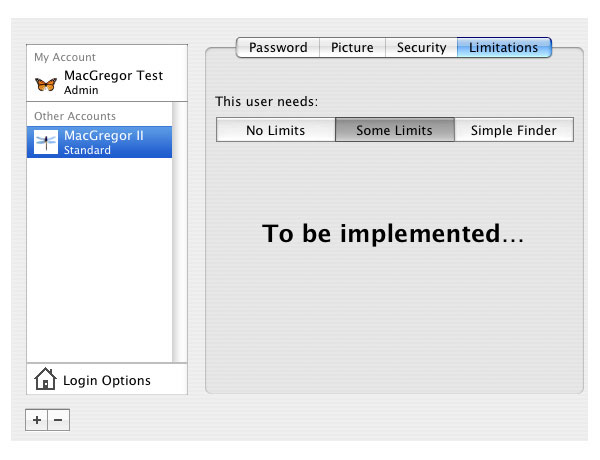The height and width of the screenshot is (460, 600).
Task: Click the house icon beside Login Options
Action: tap(45, 380)
